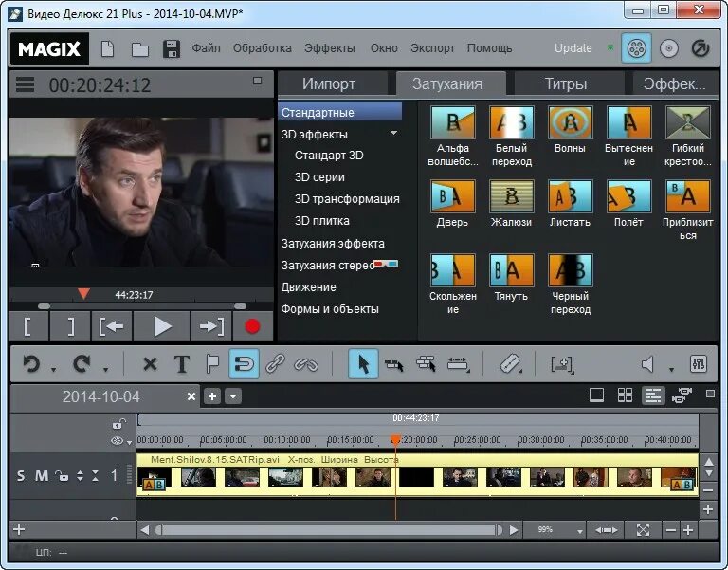Set the range end with the ] button
This screenshot has height=570, width=728.
pos(70,326)
